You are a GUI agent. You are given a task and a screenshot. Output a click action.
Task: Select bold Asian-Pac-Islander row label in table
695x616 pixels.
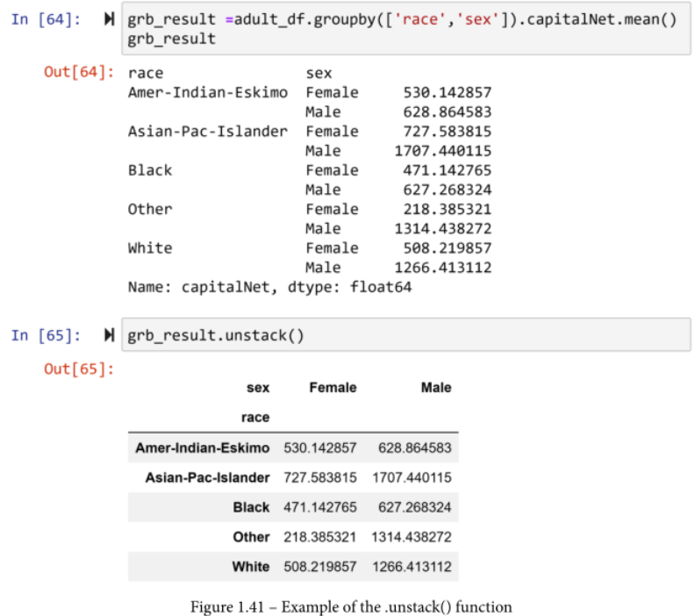coord(208,478)
